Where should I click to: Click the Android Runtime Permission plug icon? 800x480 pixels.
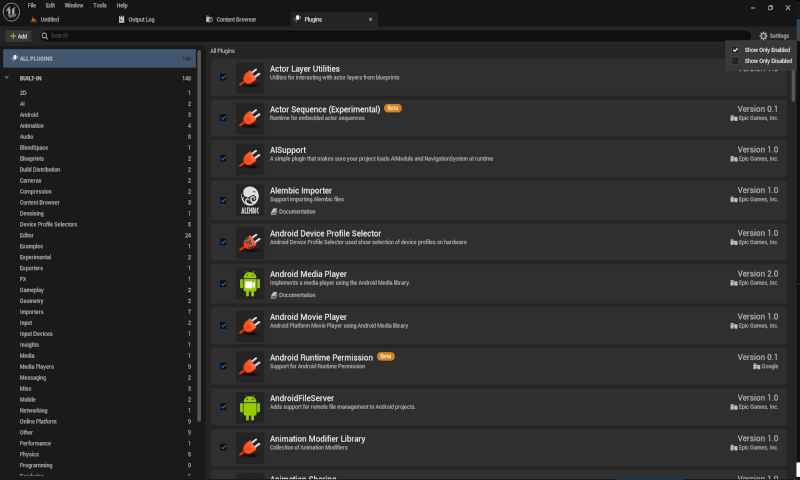250,366
